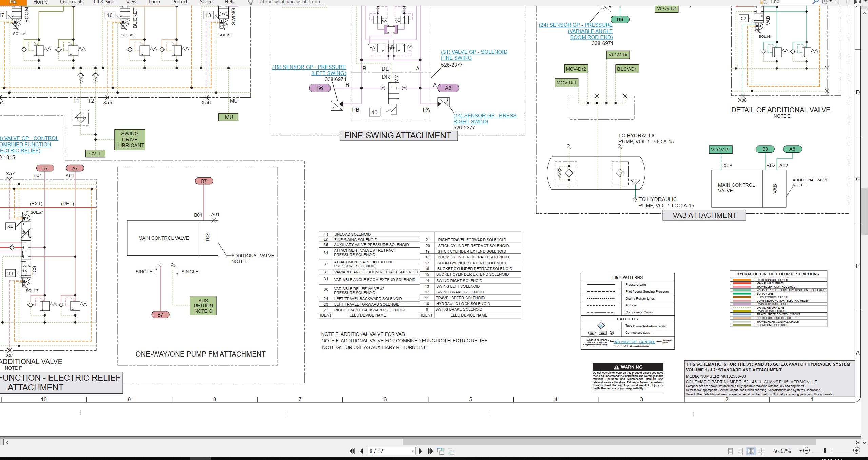The height and width of the screenshot is (460, 868).
Task: Go to the next page
Action: pyautogui.click(x=421, y=451)
